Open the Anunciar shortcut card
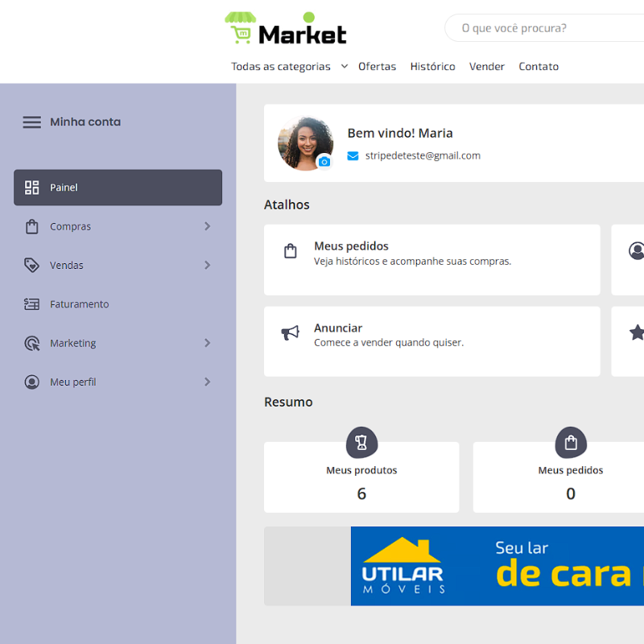Screen dimensions: 644x644 [432, 341]
